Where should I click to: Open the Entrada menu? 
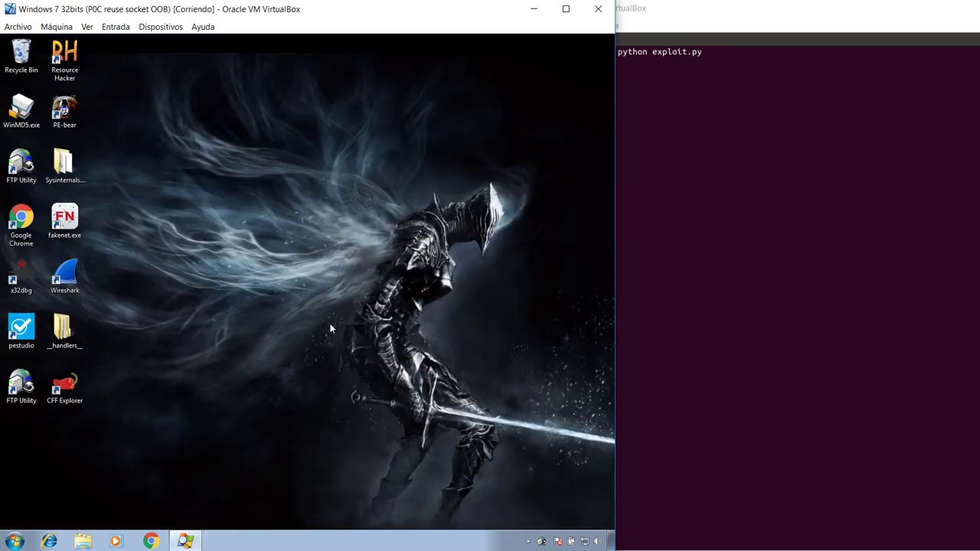[x=116, y=27]
